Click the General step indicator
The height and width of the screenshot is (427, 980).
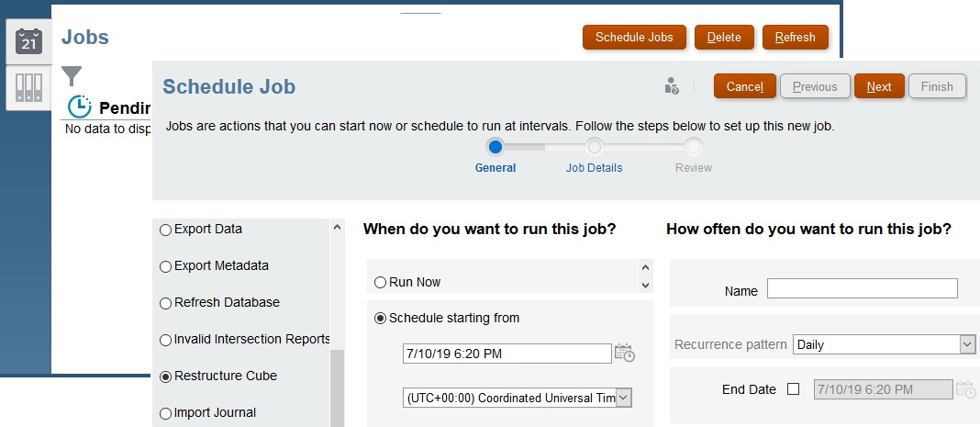[x=496, y=147]
